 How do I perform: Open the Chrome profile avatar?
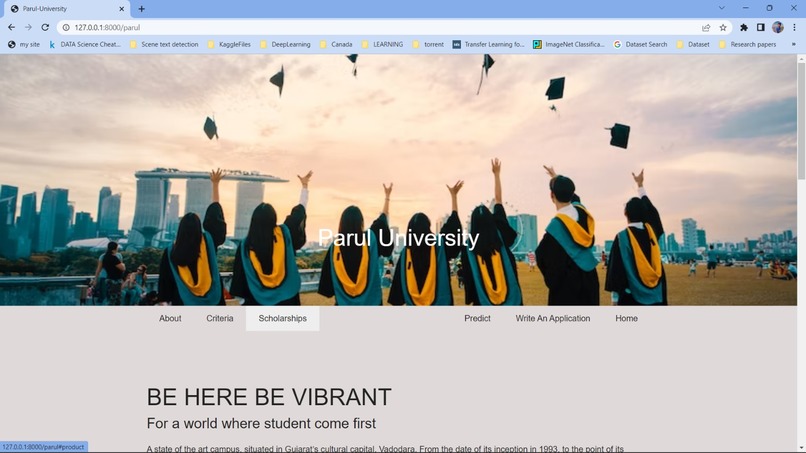coord(778,28)
